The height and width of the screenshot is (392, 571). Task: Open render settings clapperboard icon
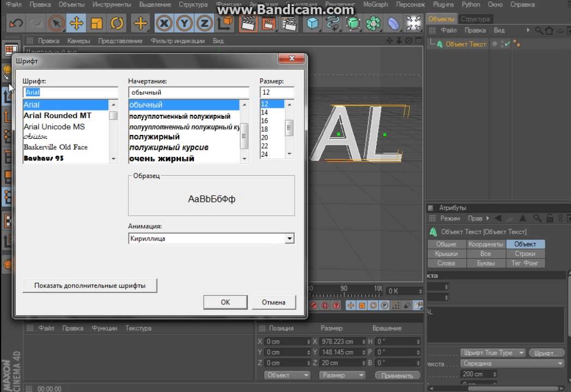[289, 23]
